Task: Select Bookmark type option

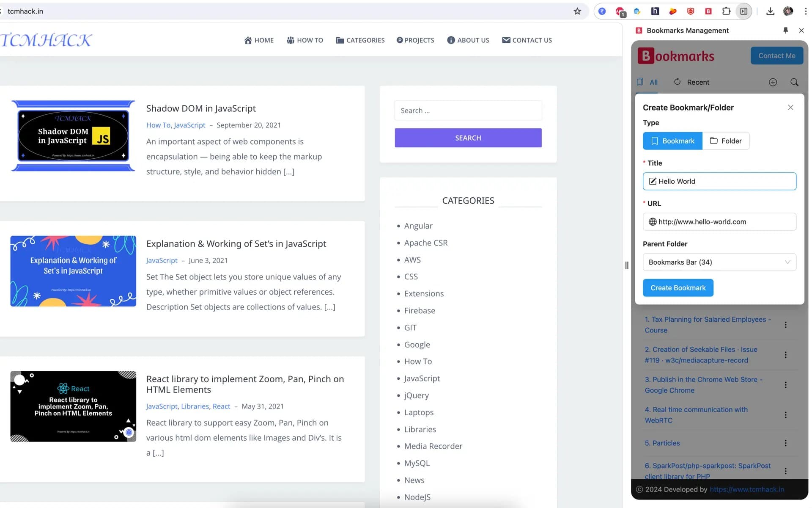Action: pyautogui.click(x=672, y=141)
